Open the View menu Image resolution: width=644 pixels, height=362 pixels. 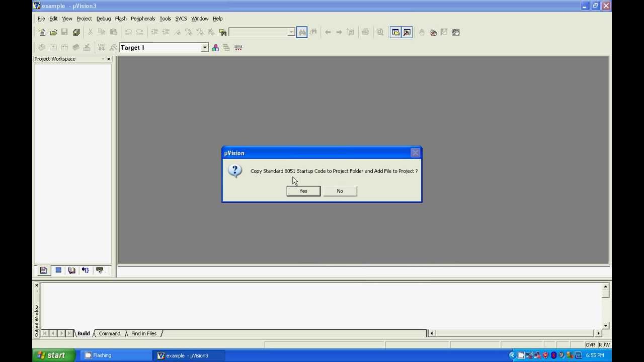click(x=67, y=19)
